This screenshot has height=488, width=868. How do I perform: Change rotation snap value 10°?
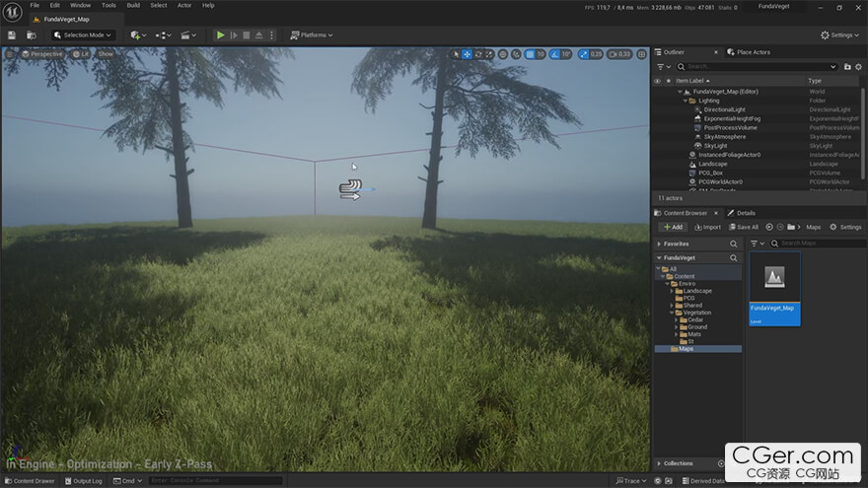pos(566,53)
